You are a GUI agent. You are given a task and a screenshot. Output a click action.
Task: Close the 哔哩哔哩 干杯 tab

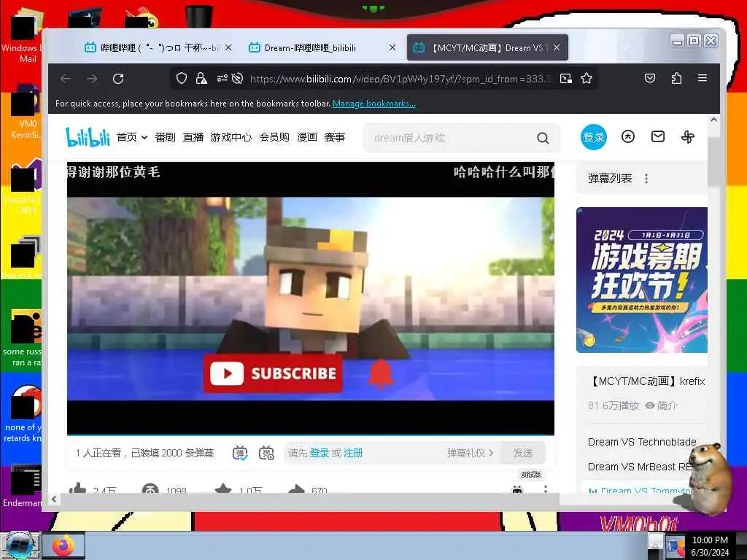pyautogui.click(x=228, y=47)
